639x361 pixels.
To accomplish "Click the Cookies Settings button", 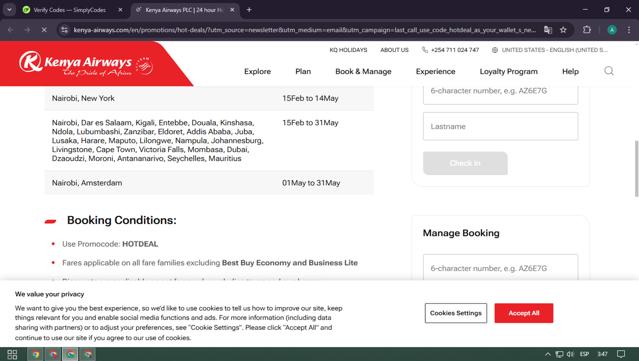I will pos(456,313).
